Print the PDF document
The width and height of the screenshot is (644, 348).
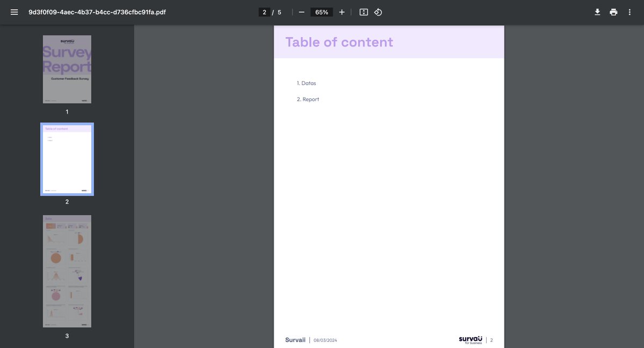pyautogui.click(x=613, y=12)
